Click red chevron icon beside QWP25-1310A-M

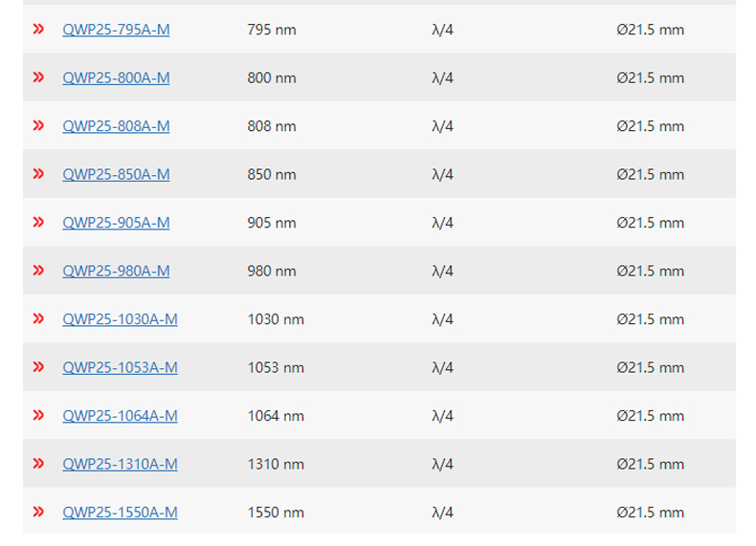38,464
